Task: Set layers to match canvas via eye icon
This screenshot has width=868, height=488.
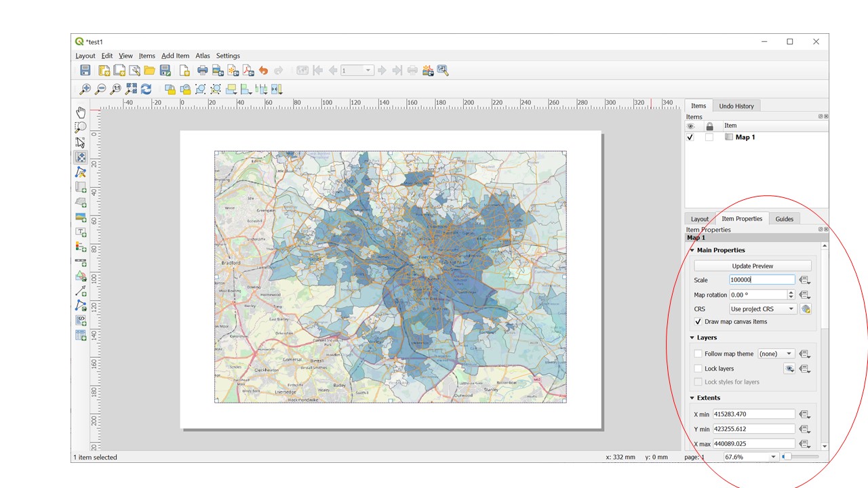Action: (x=789, y=369)
